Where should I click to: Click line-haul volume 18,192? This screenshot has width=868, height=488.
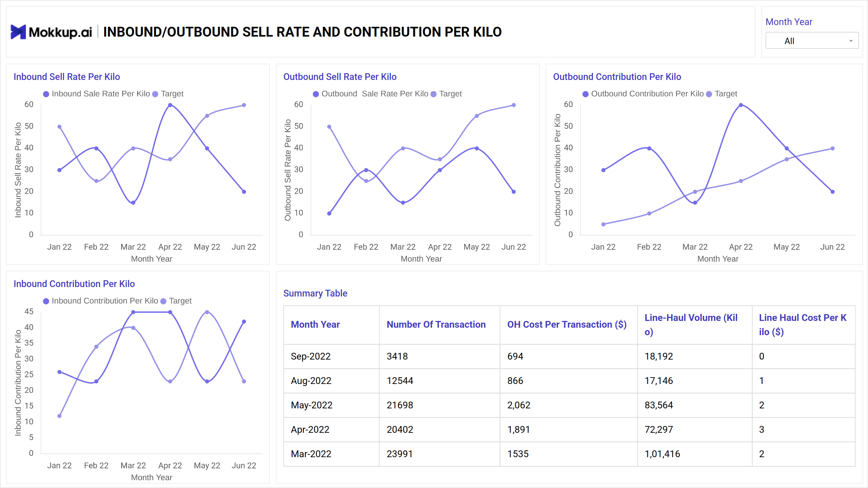click(x=659, y=357)
